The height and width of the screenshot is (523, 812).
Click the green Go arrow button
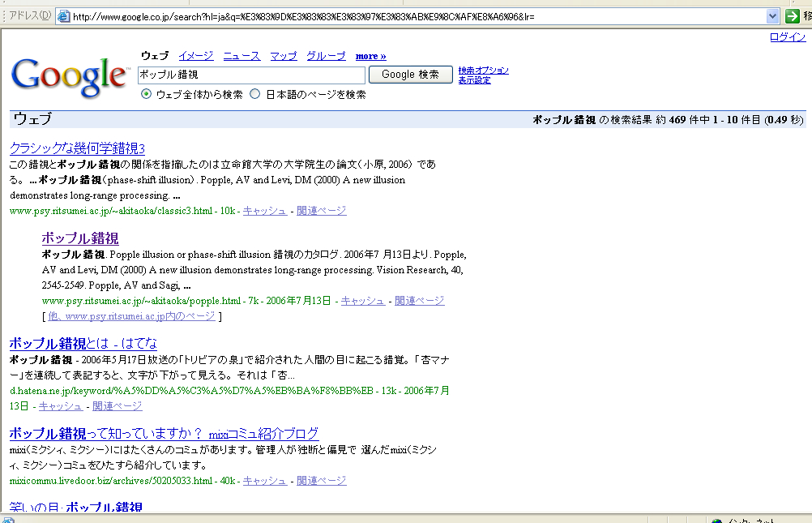coord(793,16)
